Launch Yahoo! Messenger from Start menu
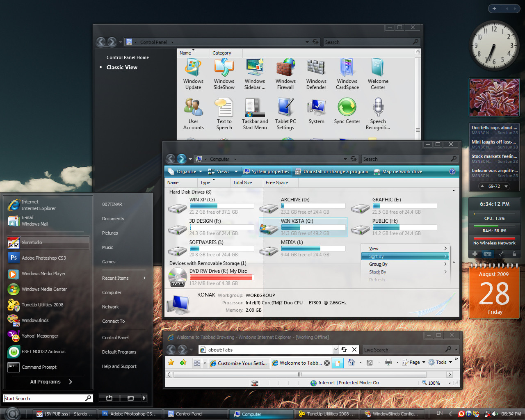This screenshot has width=525, height=420. click(48, 336)
